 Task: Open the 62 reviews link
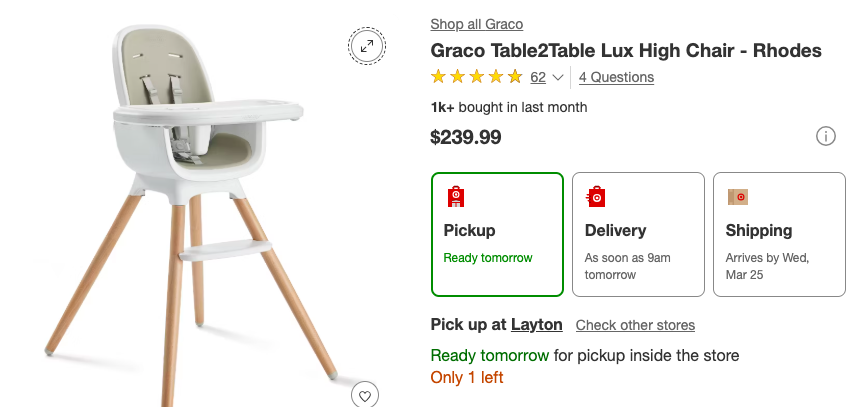pyautogui.click(x=538, y=77)
